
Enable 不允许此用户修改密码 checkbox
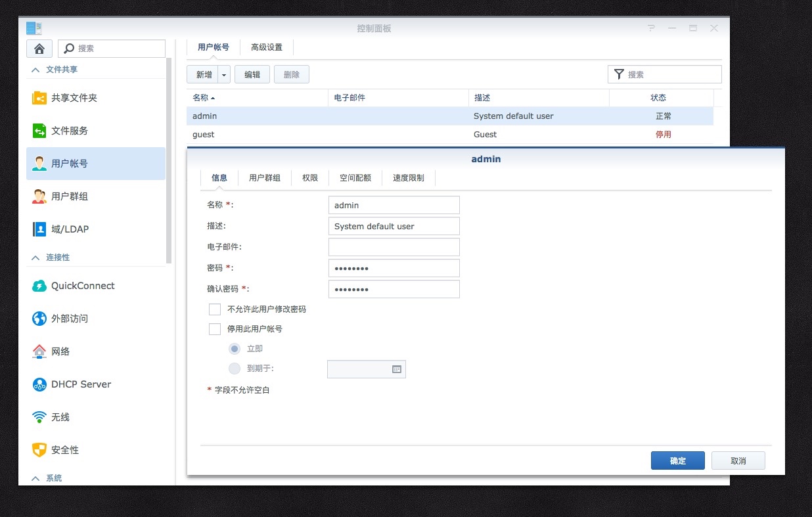pyautogui.click(x=215, y=309)
